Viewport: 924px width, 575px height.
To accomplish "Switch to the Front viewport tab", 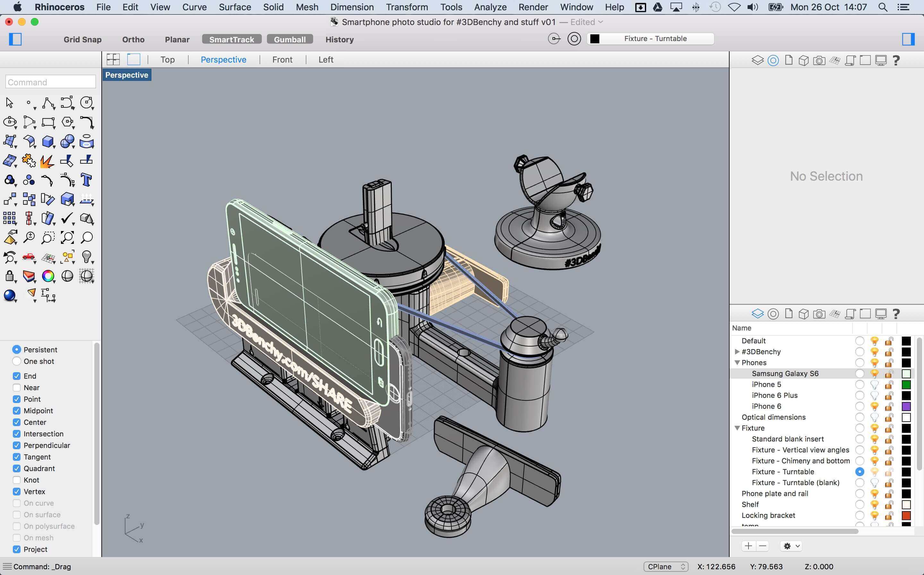I will [282, 60].
